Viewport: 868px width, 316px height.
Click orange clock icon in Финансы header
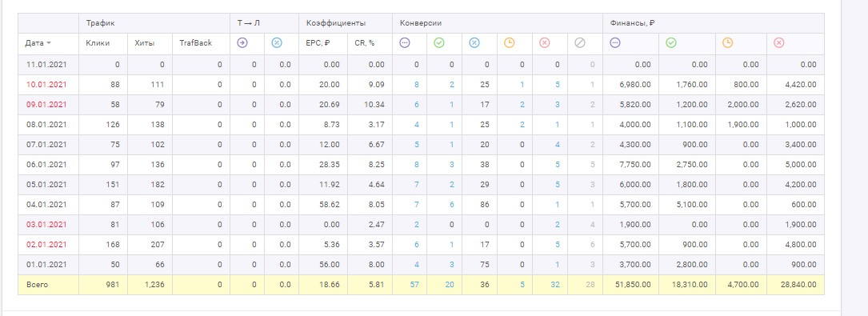coord(727,43)
